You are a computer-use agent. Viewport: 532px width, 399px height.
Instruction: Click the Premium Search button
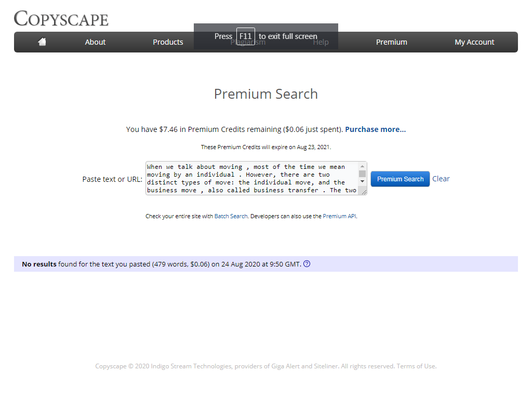pyautogui.click(x=400, y=179)
